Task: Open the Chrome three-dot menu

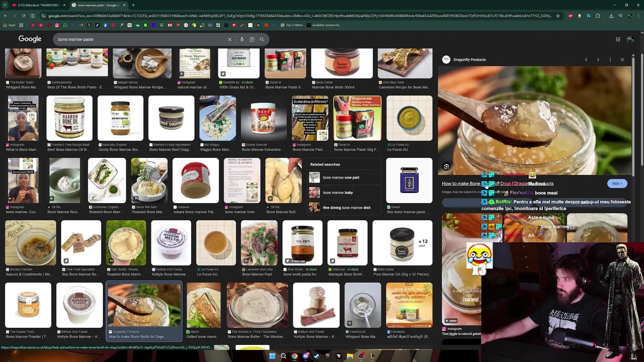Action: point(639,16)
